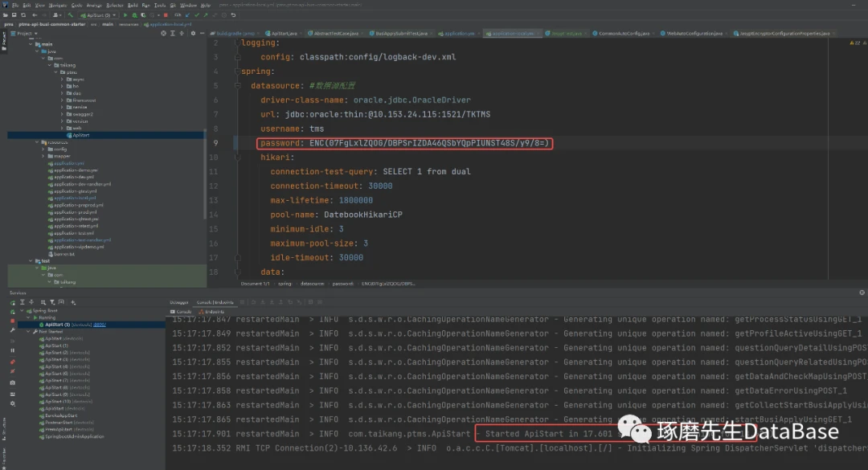Rerun the service using Services panel top-left icon

13,303
